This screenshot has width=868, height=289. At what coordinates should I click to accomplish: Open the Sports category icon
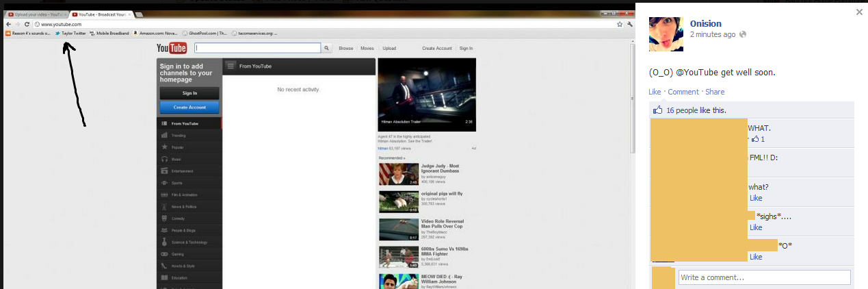(x=164, y=183)
